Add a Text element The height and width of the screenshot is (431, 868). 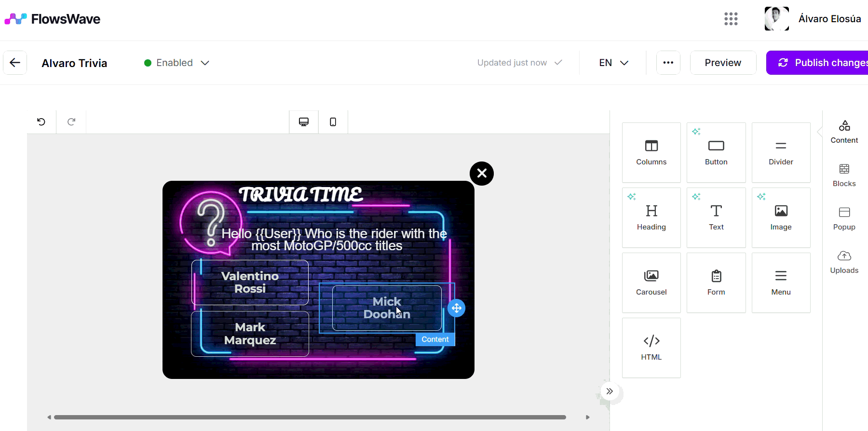pyautogui.click(x=716, y=217)
